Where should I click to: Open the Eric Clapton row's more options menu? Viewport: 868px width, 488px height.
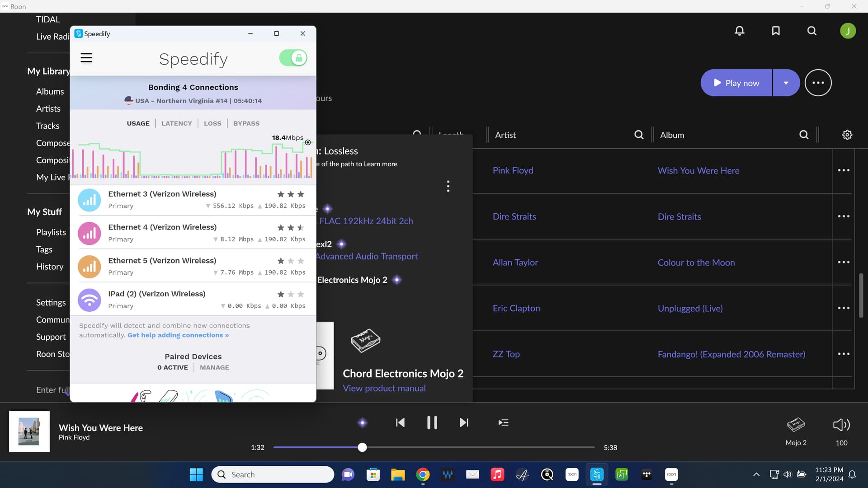(844, 308)
